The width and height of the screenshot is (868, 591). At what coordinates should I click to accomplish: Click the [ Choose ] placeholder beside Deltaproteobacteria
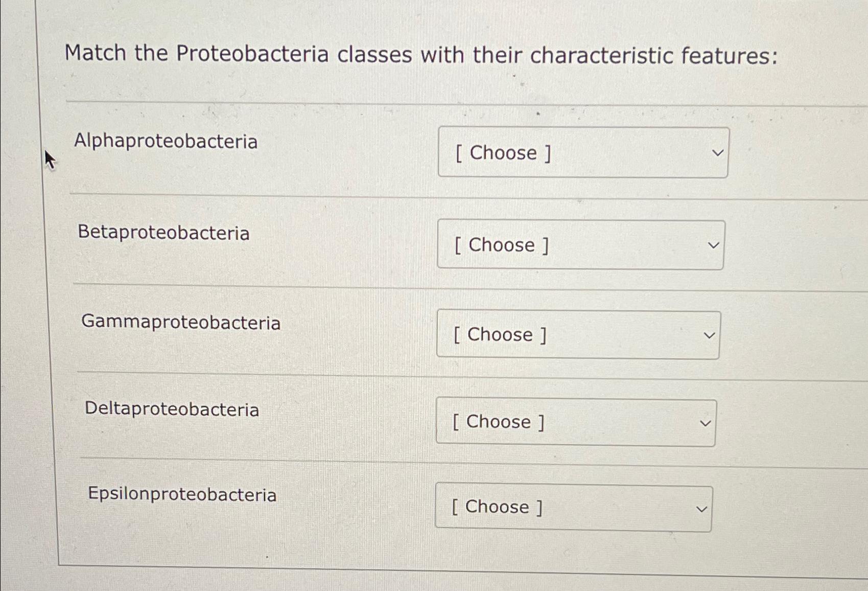497,422
